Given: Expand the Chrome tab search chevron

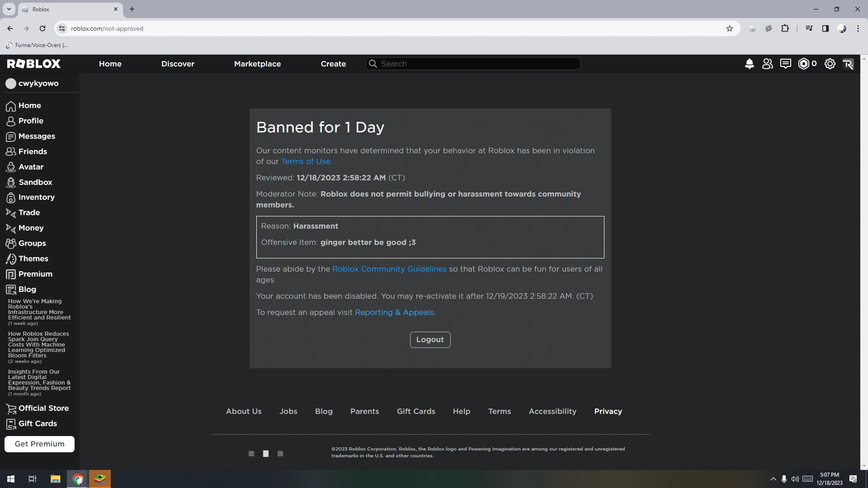Looking at the screenshot, I should pyautogui.click(x=9, y=9).
